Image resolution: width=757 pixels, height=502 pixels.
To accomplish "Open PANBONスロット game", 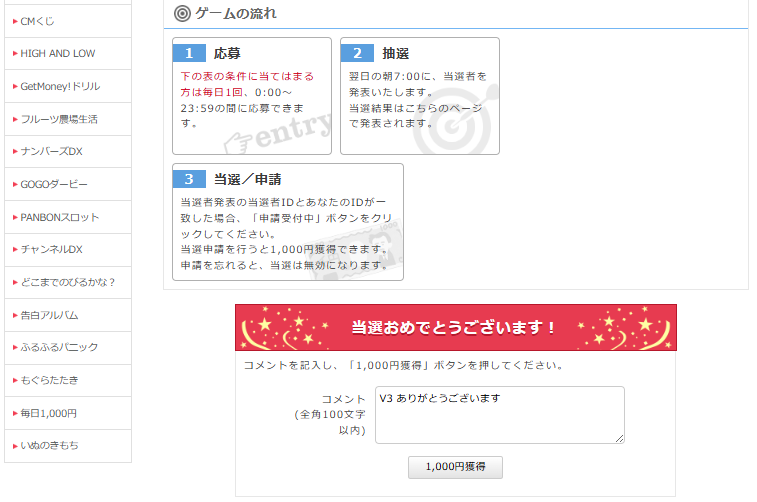I will pos(59,217).
